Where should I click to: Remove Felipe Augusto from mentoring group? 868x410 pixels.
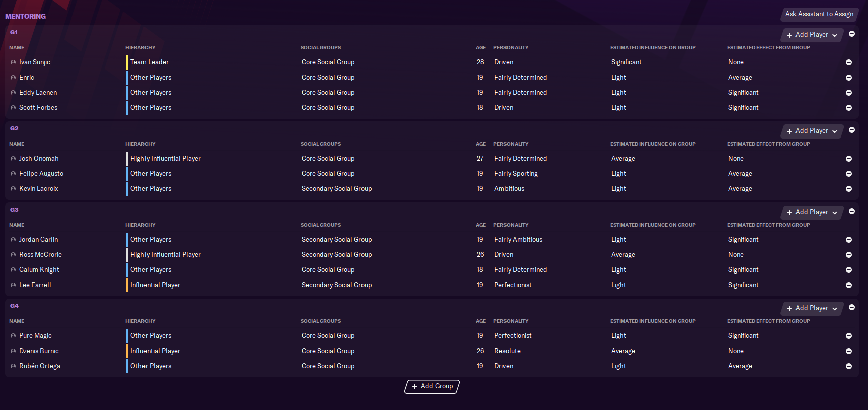coord(849,174)
